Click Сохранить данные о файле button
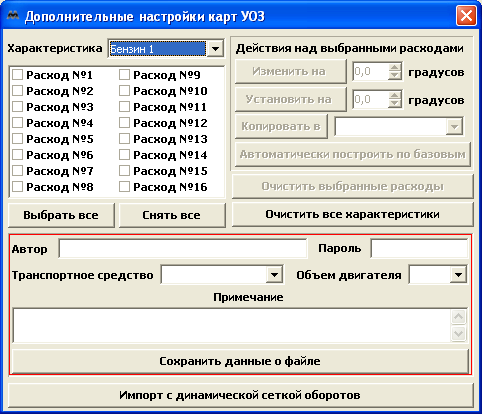The width and height of the screenshot is (482, 414). point(240,361)
